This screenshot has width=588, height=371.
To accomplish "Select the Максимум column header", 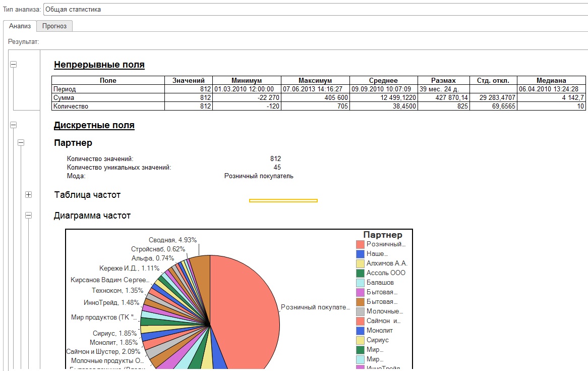I will click(315, 80).
